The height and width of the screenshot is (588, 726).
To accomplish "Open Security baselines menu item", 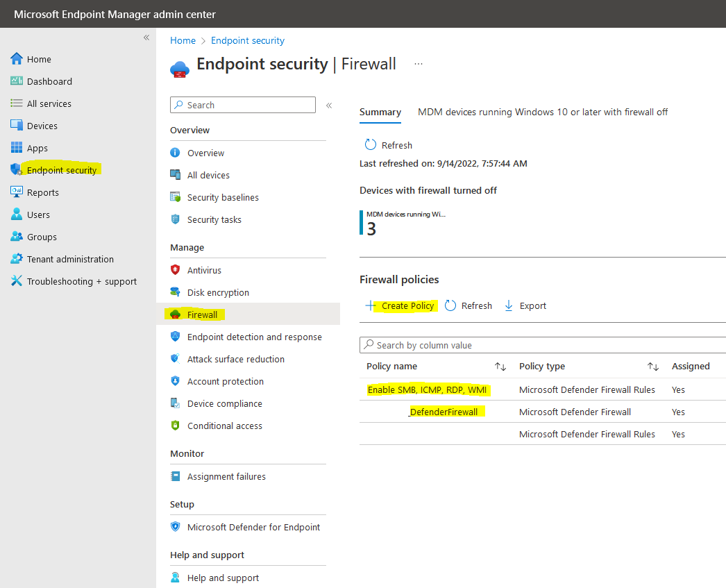I will (223, 197).
